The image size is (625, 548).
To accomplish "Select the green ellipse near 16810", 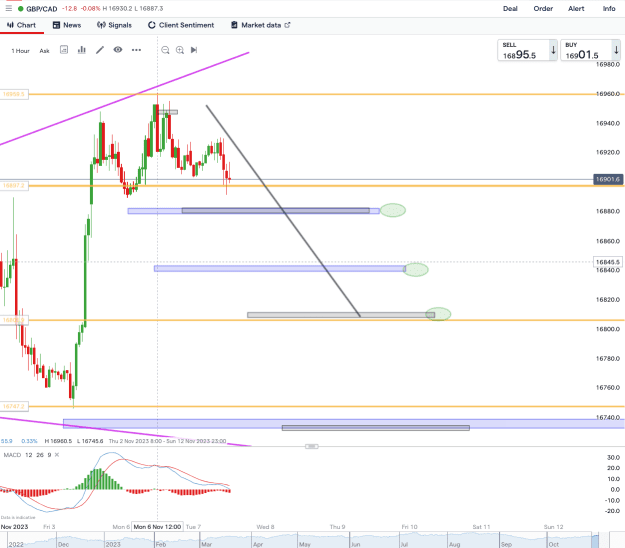I will coord(438,314).
